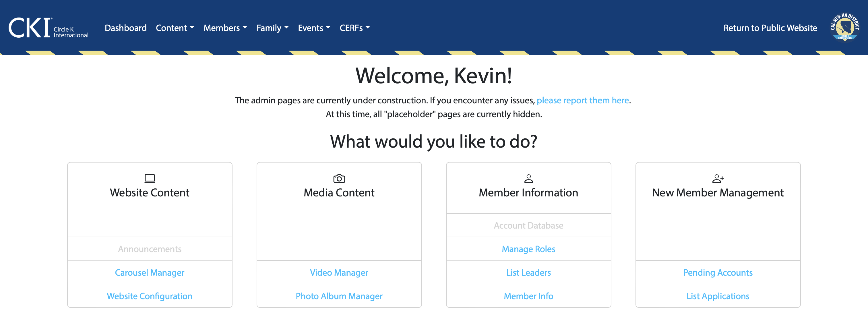Open the Video Manager link
Screen dimensions: 868x313
(x=339, y=273)
